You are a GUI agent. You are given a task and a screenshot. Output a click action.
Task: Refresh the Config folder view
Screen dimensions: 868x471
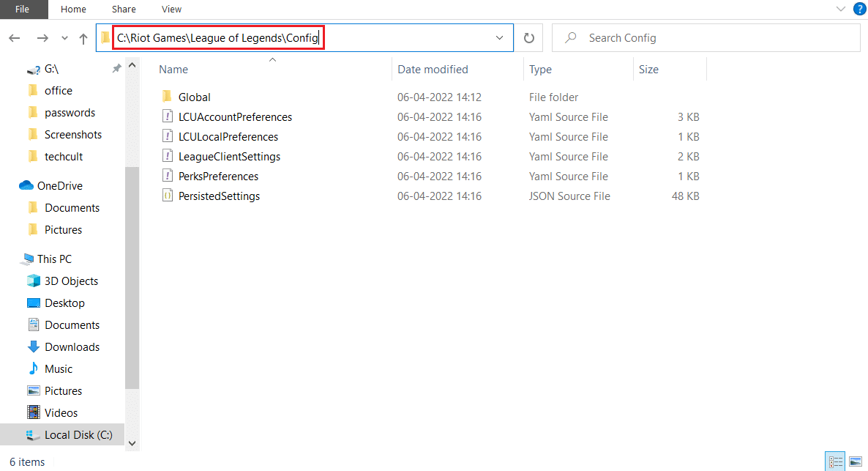529,37
